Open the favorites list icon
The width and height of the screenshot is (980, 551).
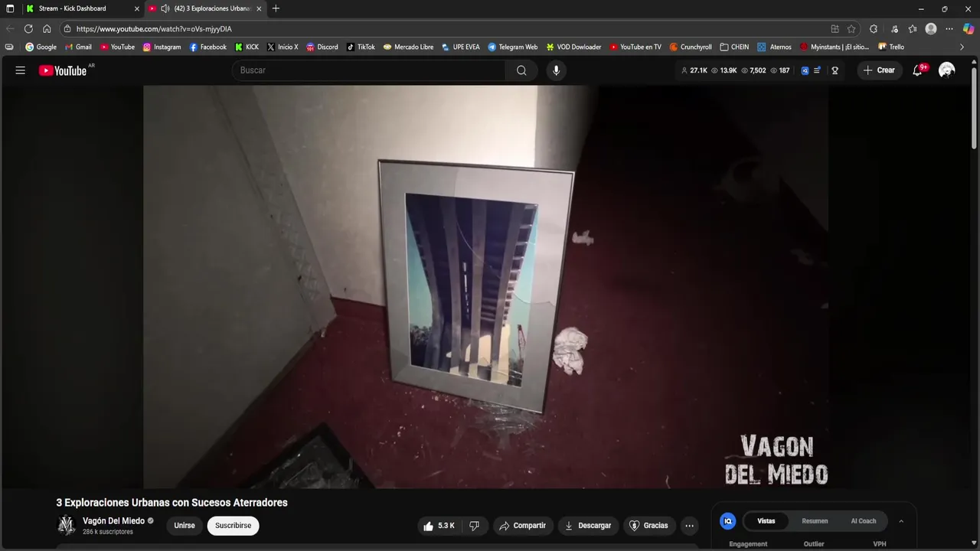pos(913,29)
